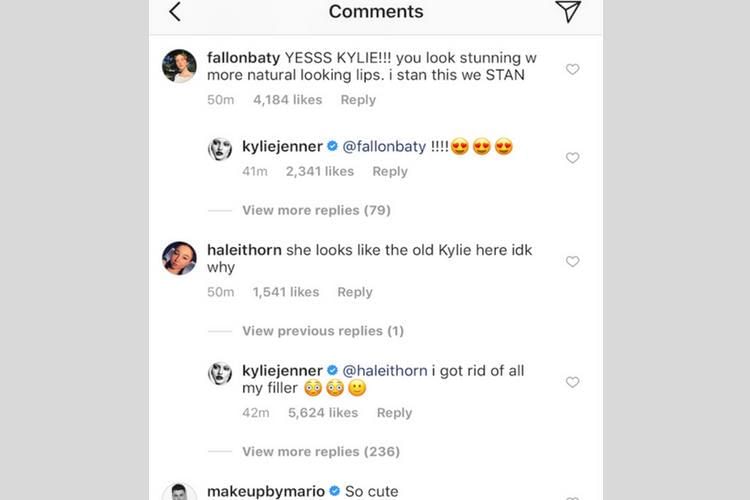View the 4,184 likes list
The height and width of the screenshot is (500, 750).
click(x=288, y=100)
